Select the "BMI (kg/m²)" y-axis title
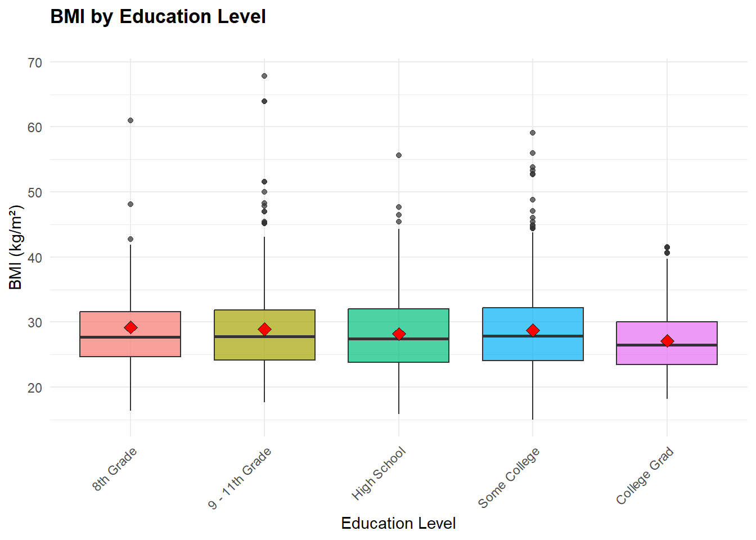The height and width of the screenshot is (540, 756). click(x=16, y=247)
